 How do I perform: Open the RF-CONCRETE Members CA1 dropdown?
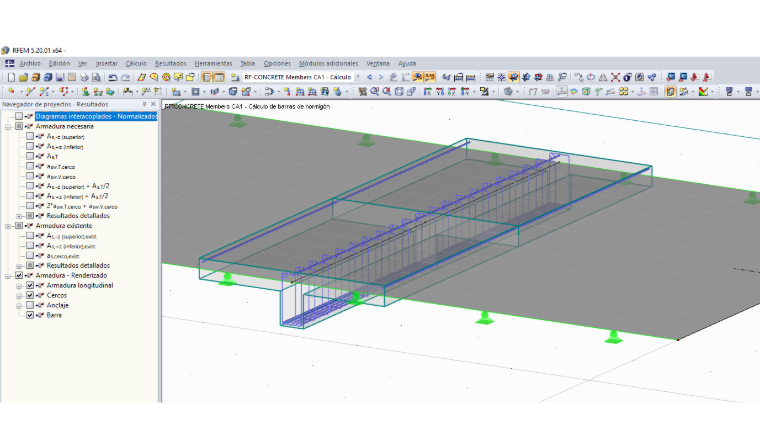358,77
